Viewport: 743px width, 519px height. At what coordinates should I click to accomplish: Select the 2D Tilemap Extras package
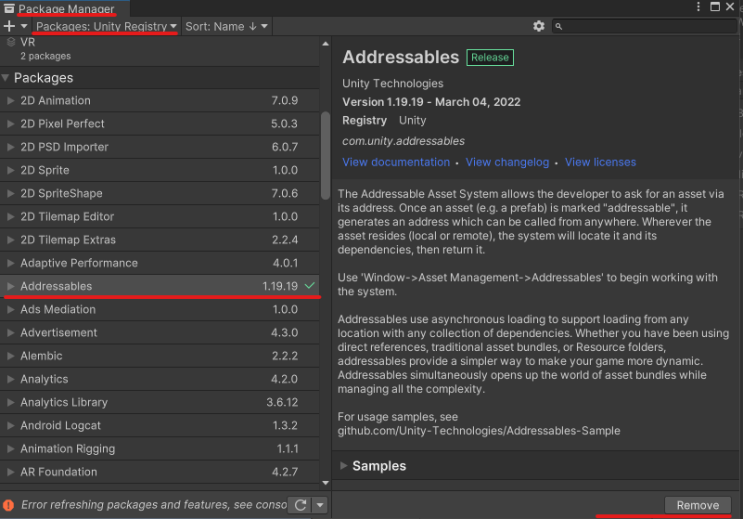pos(160,240)
